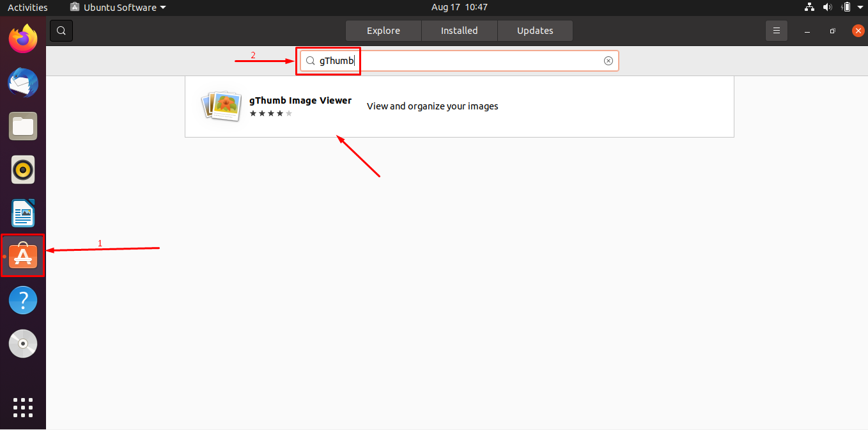Open the gThumb Image Viewer result
This screenshot has width=868, height=430.
click(x=460, y=106)
